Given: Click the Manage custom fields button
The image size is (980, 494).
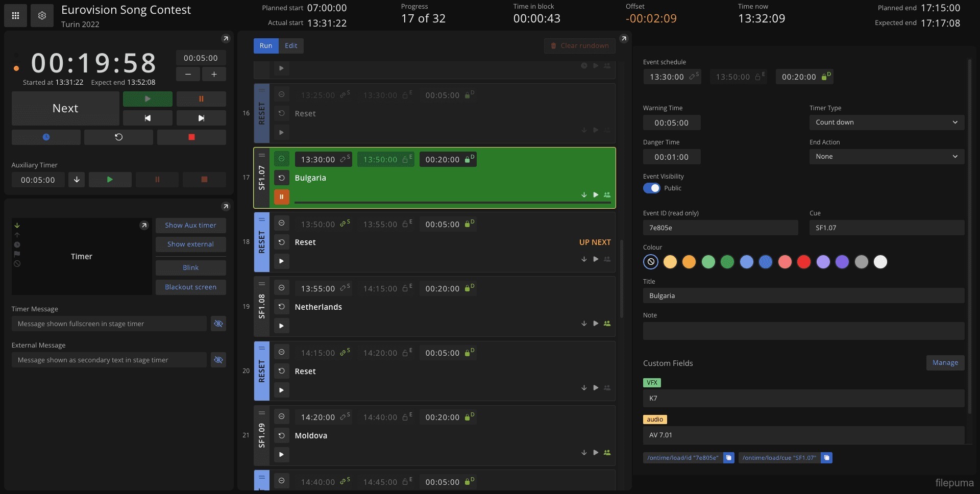Looking at the screenshot, I should 945,363.
